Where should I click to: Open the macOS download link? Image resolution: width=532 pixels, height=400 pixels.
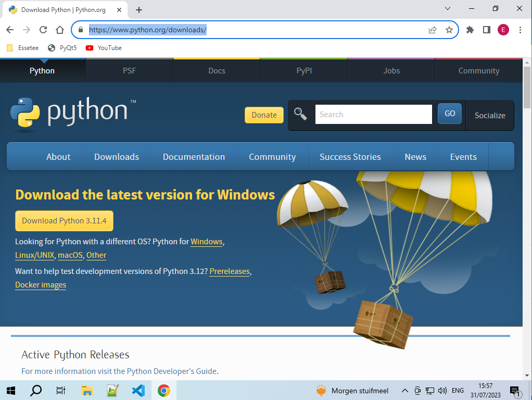click(70, 255)
